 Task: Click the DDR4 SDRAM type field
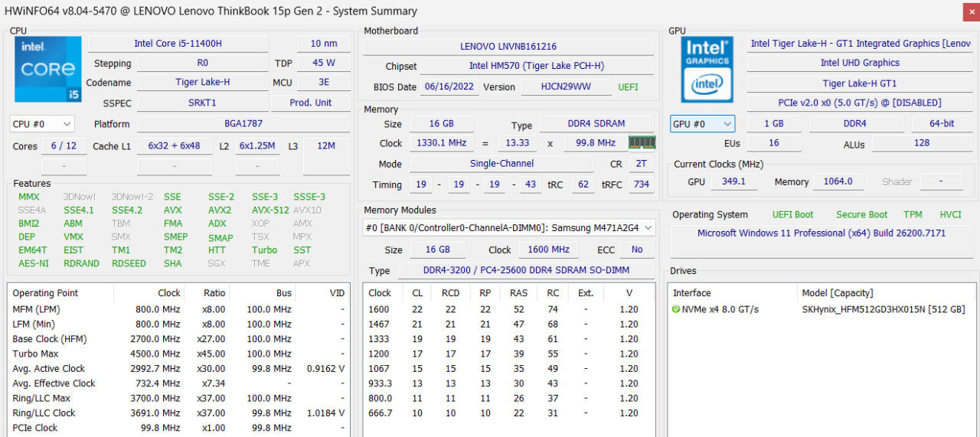point(597,123)
